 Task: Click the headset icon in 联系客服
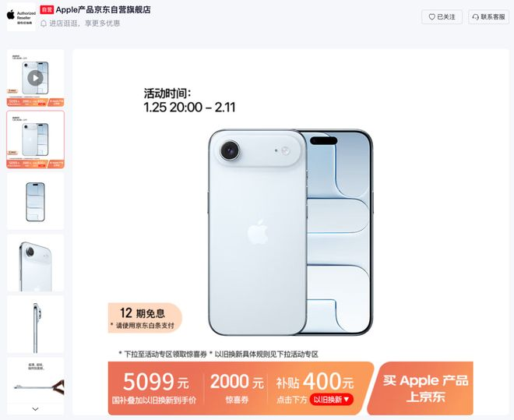(476, 16)
